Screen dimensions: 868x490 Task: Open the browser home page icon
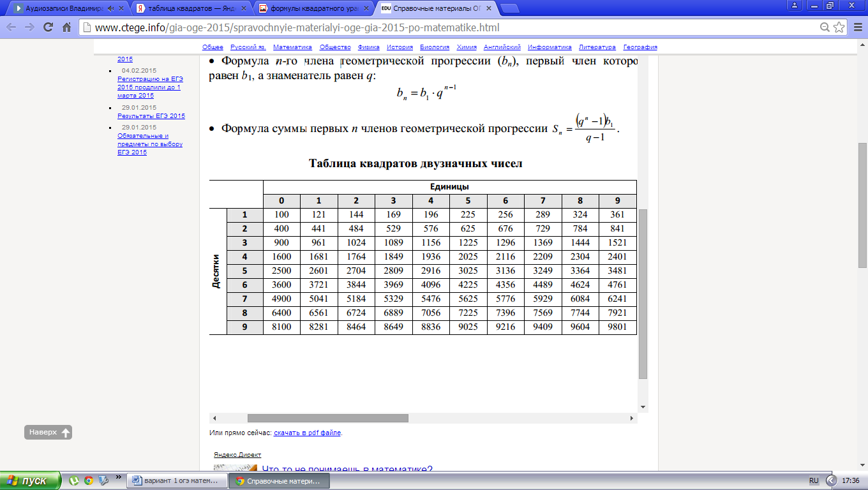coord(66,28)
